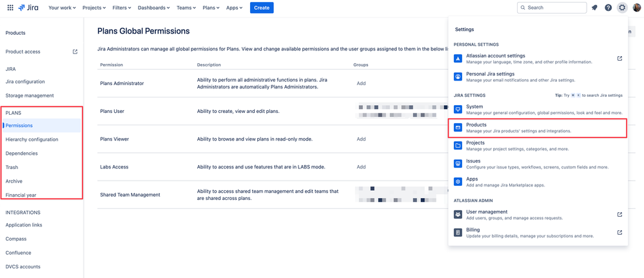Click the Products settings icon

click(458, 128)
